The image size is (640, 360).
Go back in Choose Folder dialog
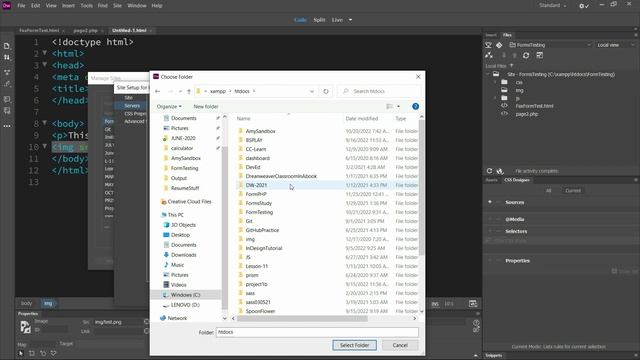tap(158, 91)
